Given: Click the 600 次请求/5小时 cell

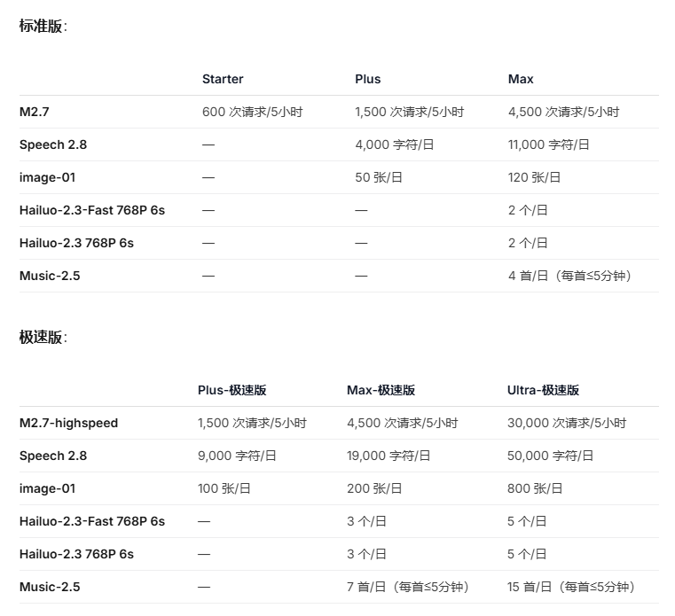Looking at the screenshot, I should pos(252,113).
